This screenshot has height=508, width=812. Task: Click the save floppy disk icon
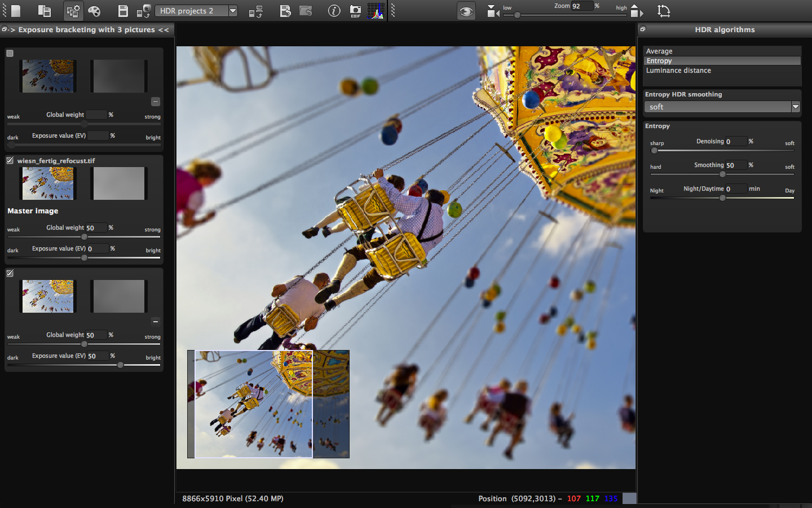point(122,11)
